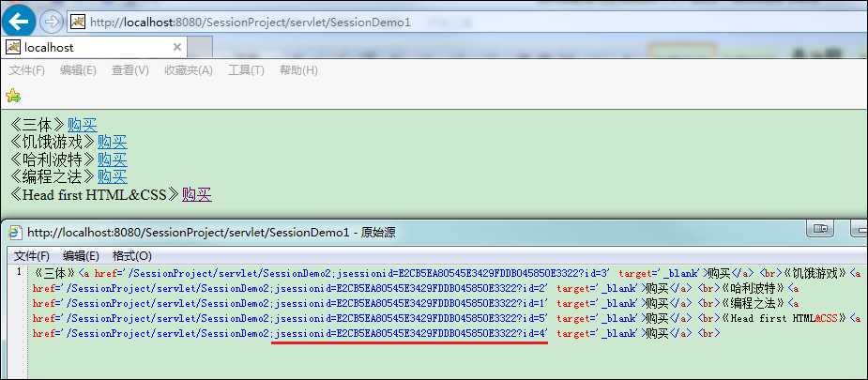Click 购买 link for 《饥饿游戏》
This screenshot has width=868, height=380.
[x=112, y=143]
